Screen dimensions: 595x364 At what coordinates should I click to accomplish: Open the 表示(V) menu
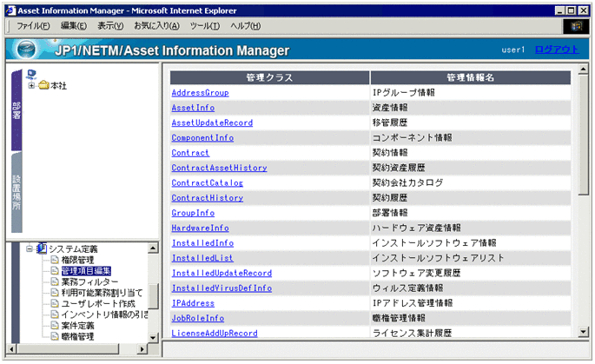pos(110,26)
